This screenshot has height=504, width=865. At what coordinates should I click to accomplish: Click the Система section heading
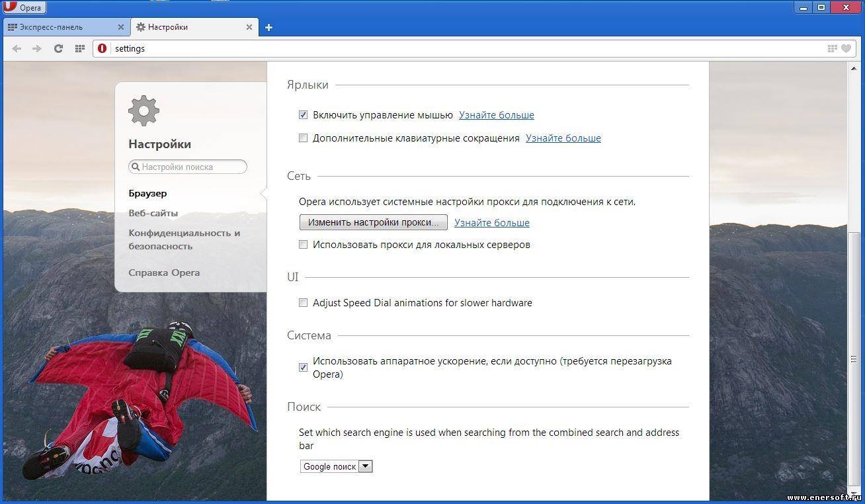pyautogui.click(x=309, y=335)
